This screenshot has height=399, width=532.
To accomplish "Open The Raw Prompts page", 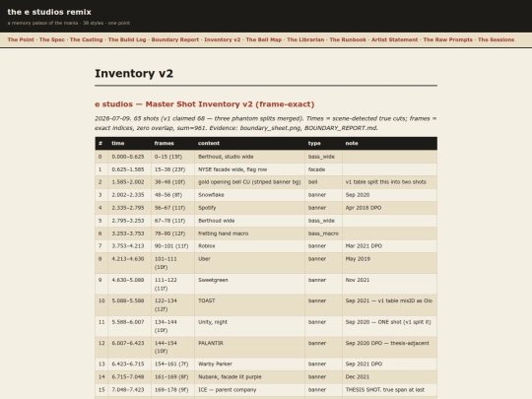I will point(448,39).
